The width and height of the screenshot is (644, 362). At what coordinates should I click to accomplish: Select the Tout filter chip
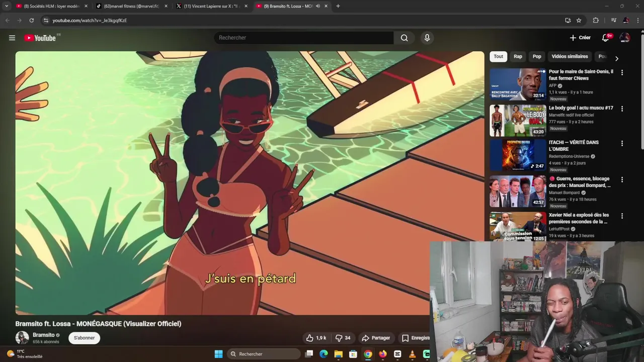[498, 56]
